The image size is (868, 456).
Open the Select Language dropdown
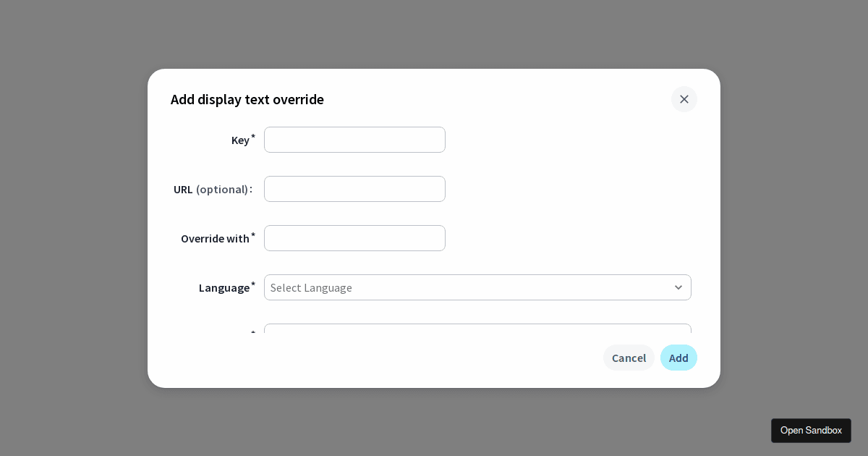tap(477, 287)
